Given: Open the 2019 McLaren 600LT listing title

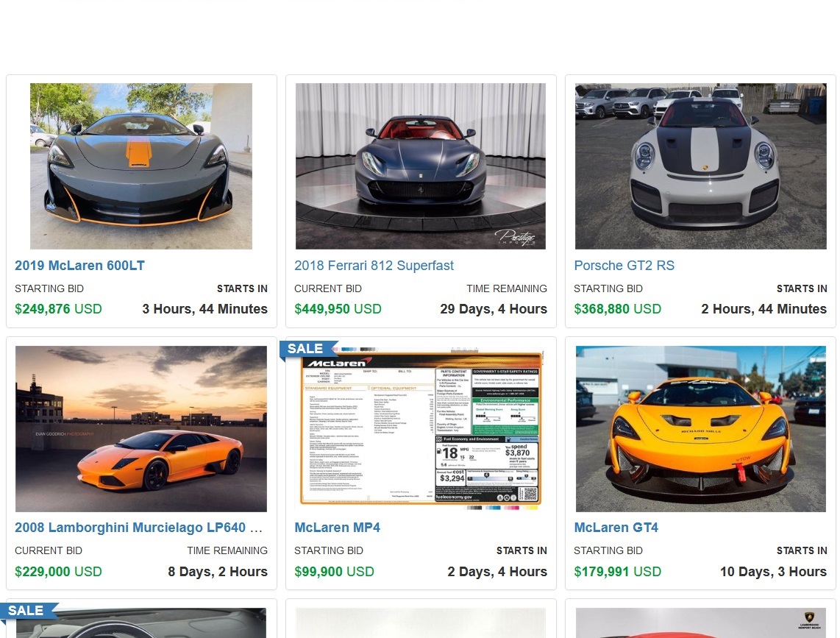Looking at the screenshot, I should [x=79, y=266].
